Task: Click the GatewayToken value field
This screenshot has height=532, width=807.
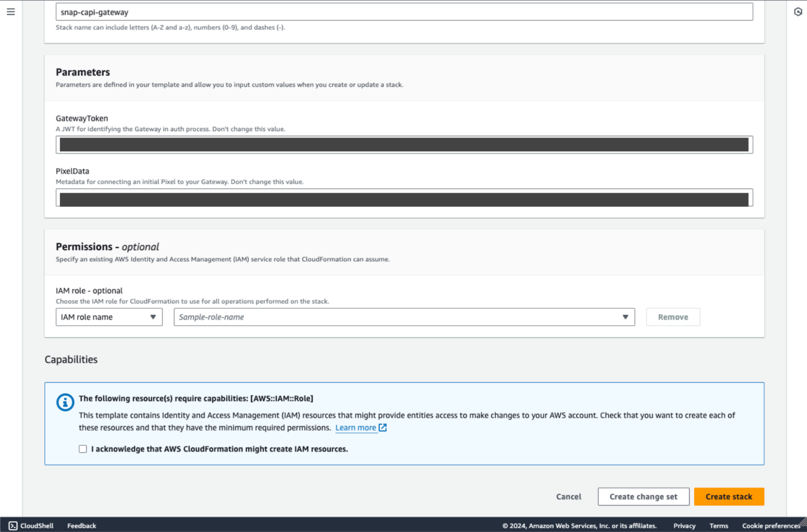Action: coord(404,144)
